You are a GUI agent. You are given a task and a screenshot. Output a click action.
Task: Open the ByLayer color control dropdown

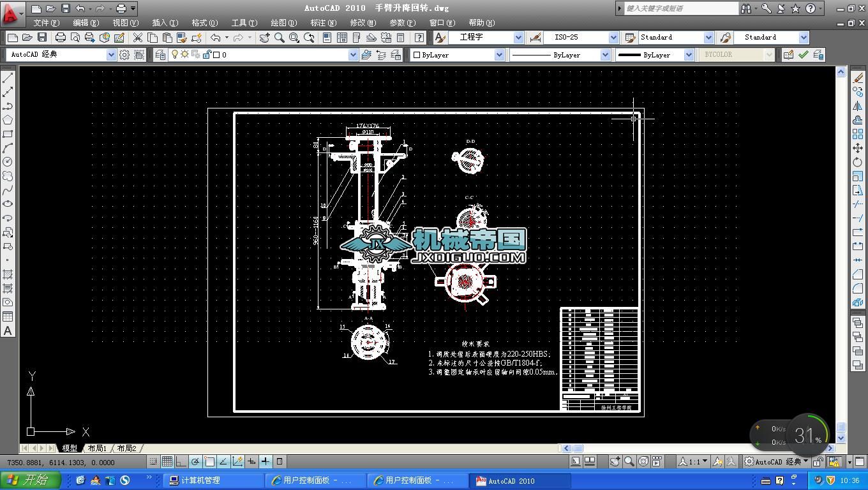(499, 55)
